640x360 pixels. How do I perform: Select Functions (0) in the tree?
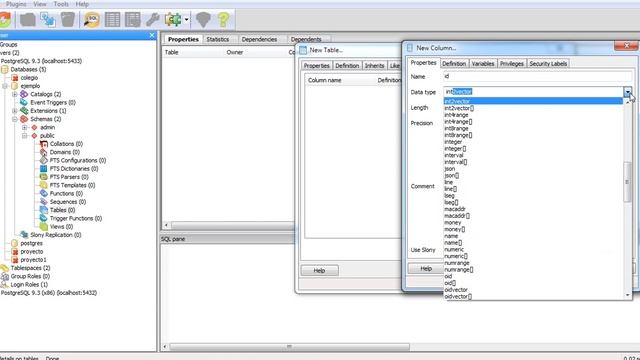point(66,193)
